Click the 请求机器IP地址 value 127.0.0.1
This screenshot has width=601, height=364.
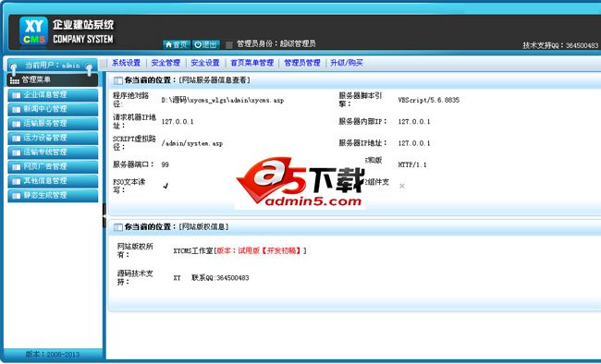tap(178, 121)
